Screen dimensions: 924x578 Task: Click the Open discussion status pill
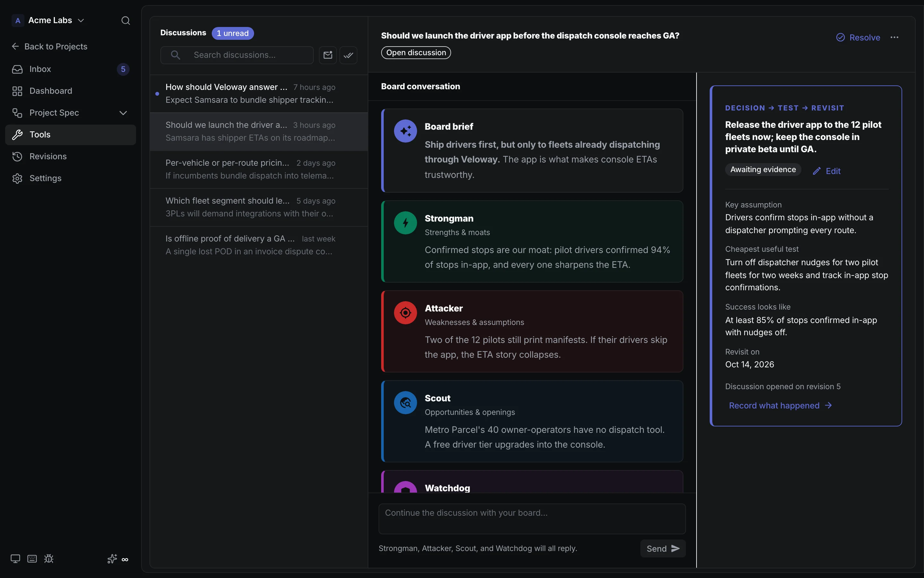[416, 53]
